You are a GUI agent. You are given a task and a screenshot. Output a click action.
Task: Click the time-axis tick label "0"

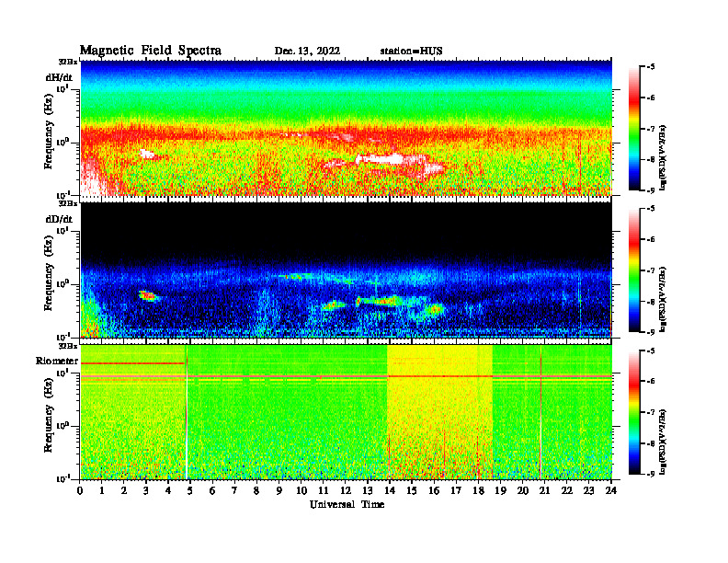81,491
